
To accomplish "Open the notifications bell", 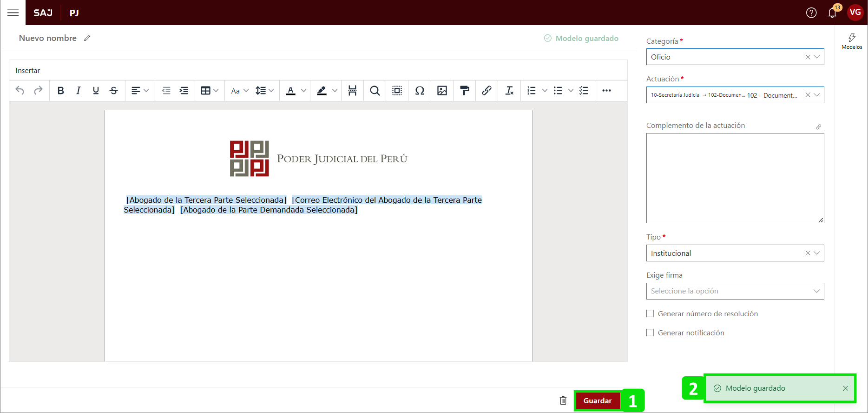I will tap(832, 13).
